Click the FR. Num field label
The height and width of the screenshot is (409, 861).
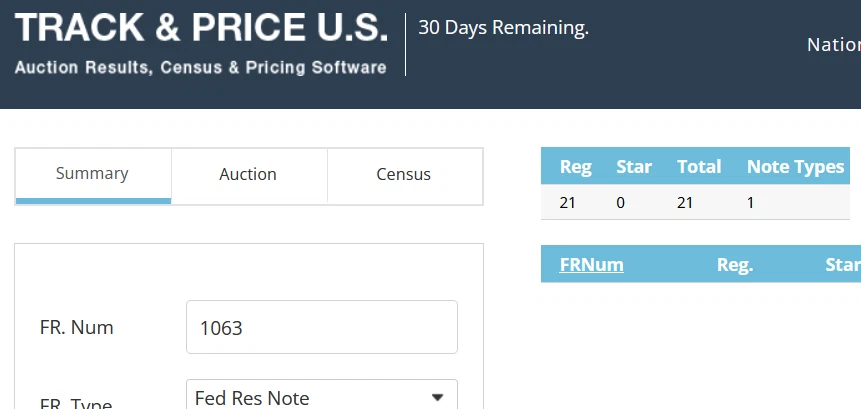click(x=77, y=327)
